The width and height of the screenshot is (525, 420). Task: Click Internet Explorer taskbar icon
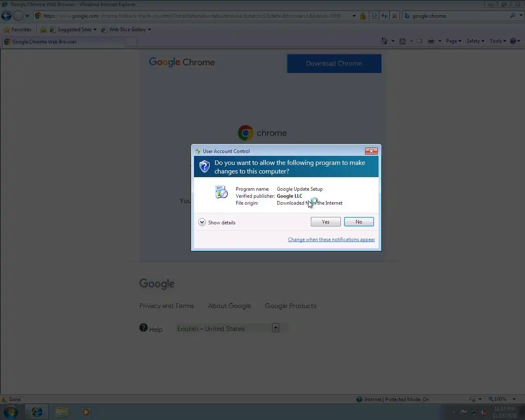pos(37,412)
